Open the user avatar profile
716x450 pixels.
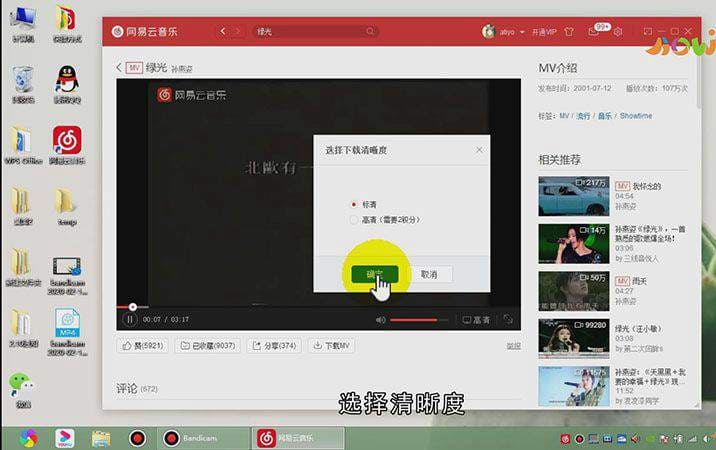[x=489, y=32]
